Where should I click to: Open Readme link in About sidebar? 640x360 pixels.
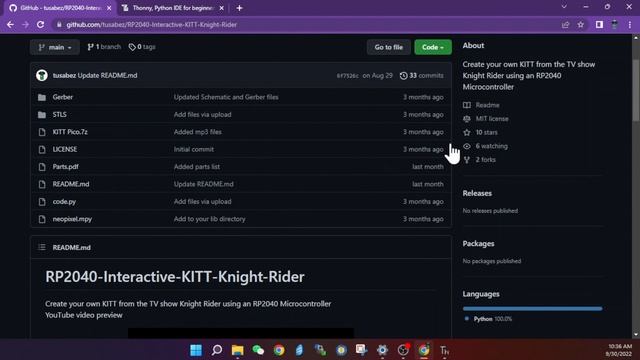(487, 105)
